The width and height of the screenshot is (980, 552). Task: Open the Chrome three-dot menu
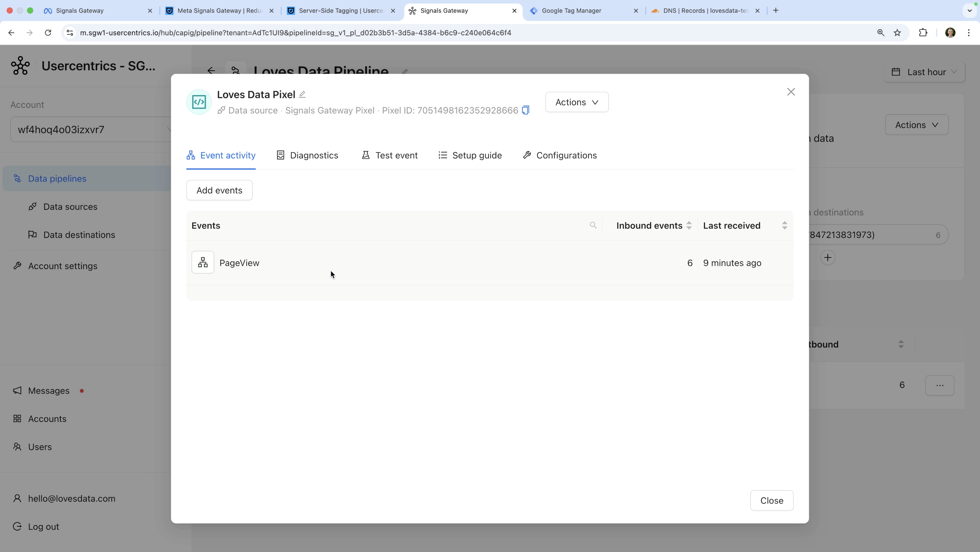click(969, 33)
